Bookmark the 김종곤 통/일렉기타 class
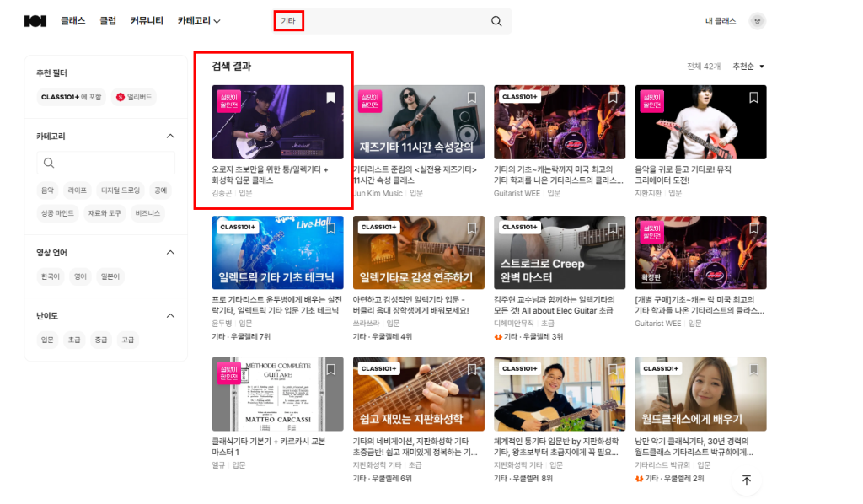Image resolution: width=863 pixels, height=504 pixels. 330,98
